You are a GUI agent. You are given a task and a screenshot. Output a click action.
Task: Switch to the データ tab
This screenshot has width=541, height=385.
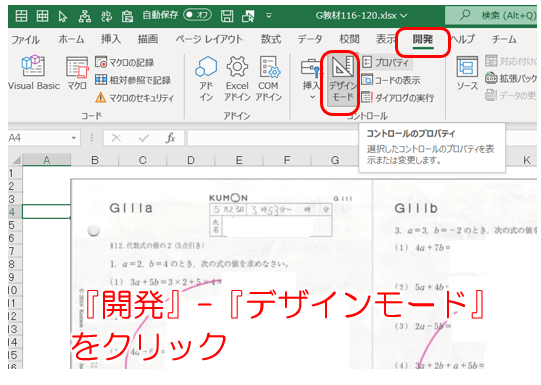[x=310, y=39]
